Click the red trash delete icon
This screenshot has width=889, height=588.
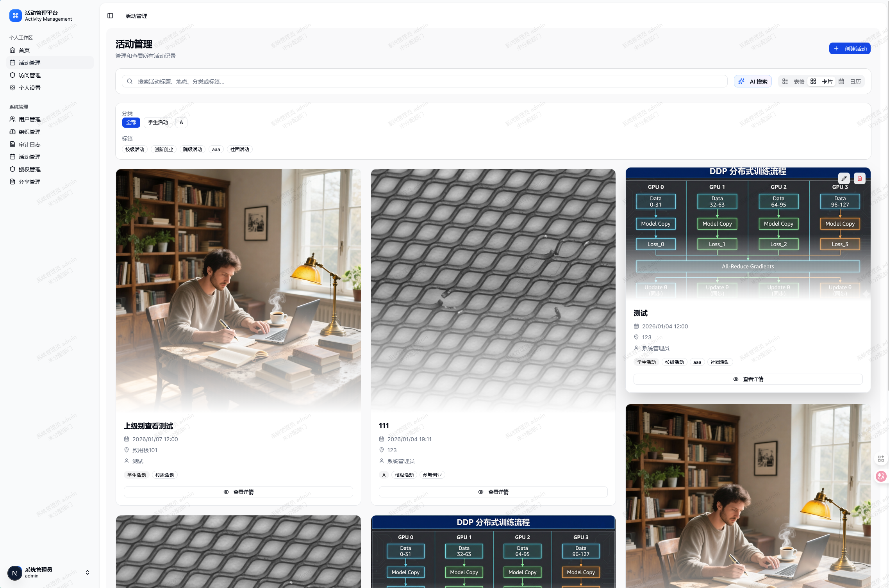click(859, 178)
